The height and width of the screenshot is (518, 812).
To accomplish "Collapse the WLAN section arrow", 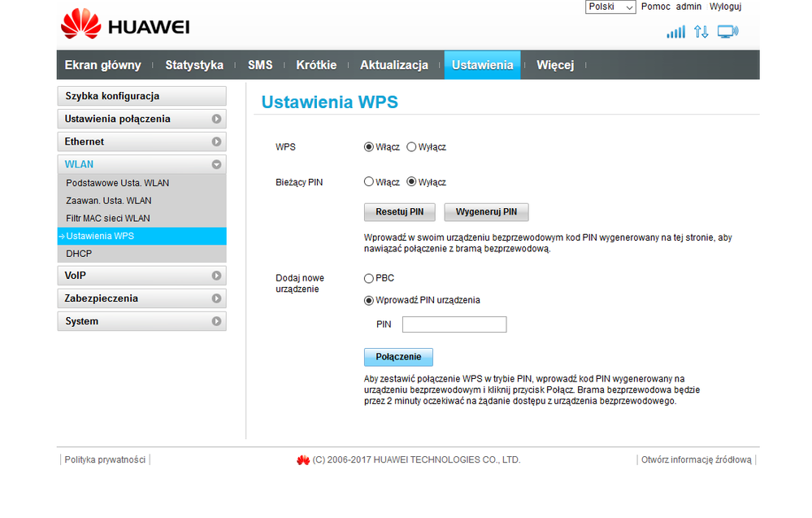I will (216, 165).
